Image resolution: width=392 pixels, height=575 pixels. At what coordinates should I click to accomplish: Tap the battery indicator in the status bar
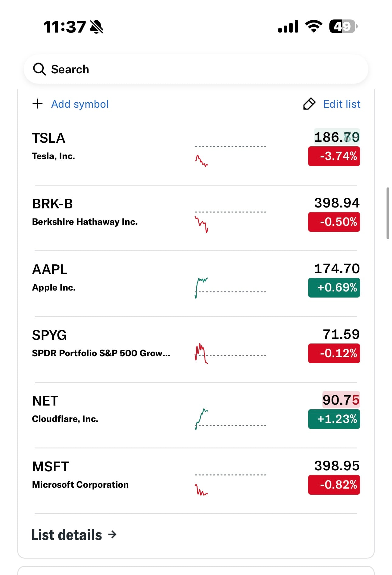(344, 26)
